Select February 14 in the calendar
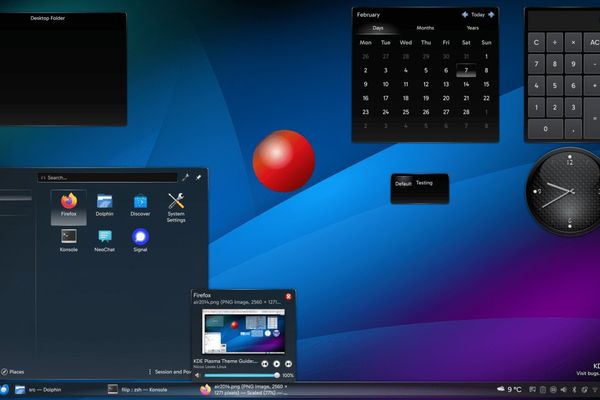The height and width of the screenshot is (400, 600). (x=466, y=84)
